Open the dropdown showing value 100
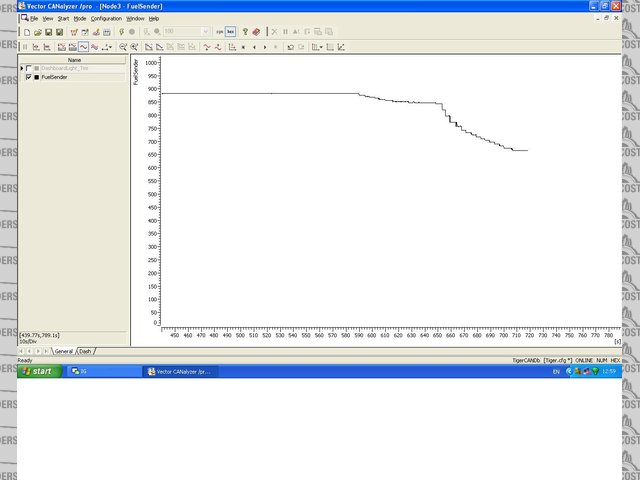This screenshot has width=640, height=480. (x=205, y=32)
